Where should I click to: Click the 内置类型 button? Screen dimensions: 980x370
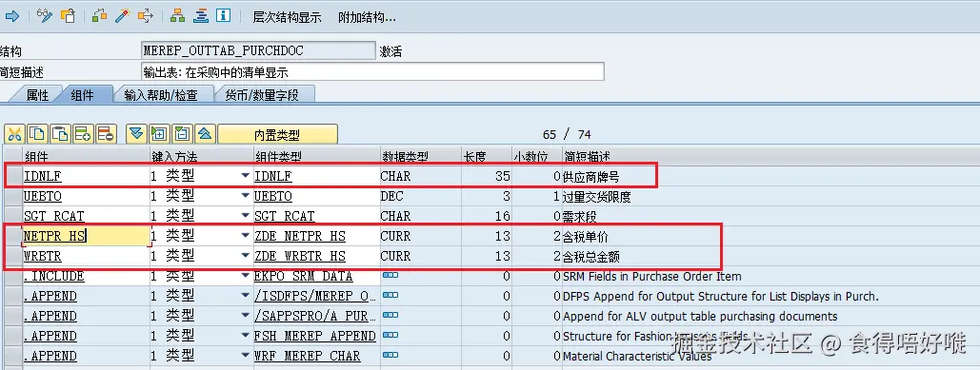click(277, 134)
